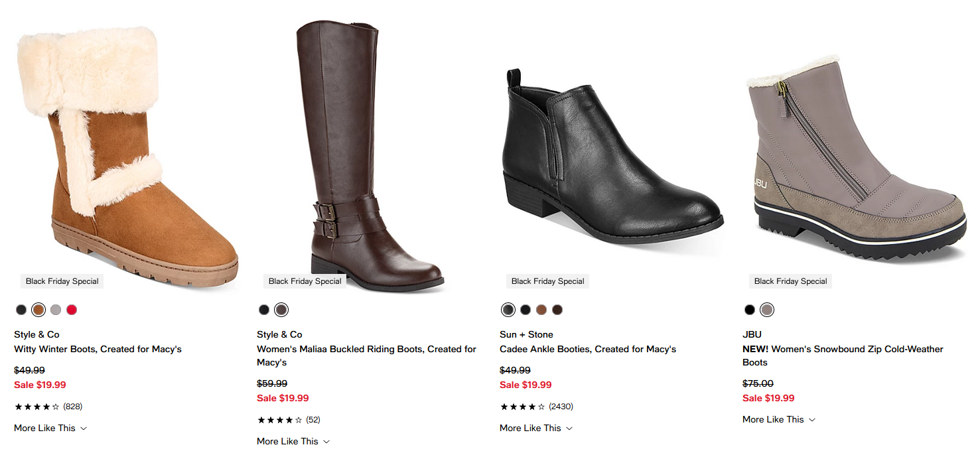Expand More Like This under Maliaa Riding Boots
The image size is (980, 457).
coord(293,441)
